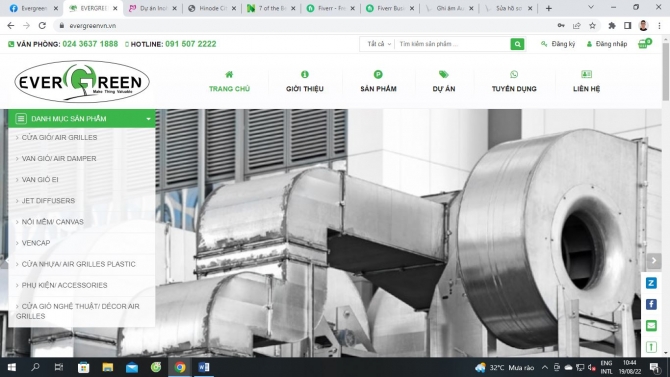This screenshot has width=670, height=377.
Task: Open Chrome three-dot menu
Action: point(659,26)
